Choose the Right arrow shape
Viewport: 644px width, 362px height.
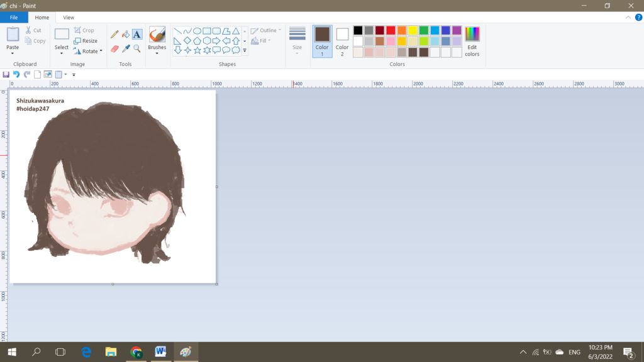coord(216,41)
